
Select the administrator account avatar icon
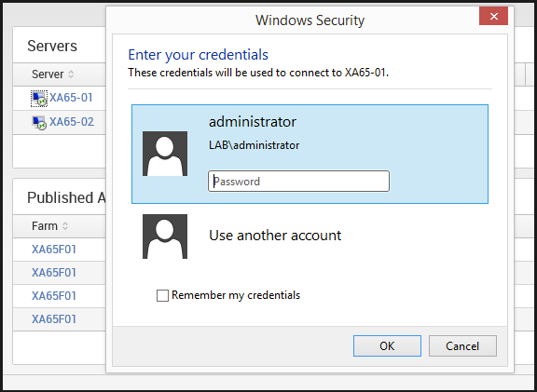point(165,154)
